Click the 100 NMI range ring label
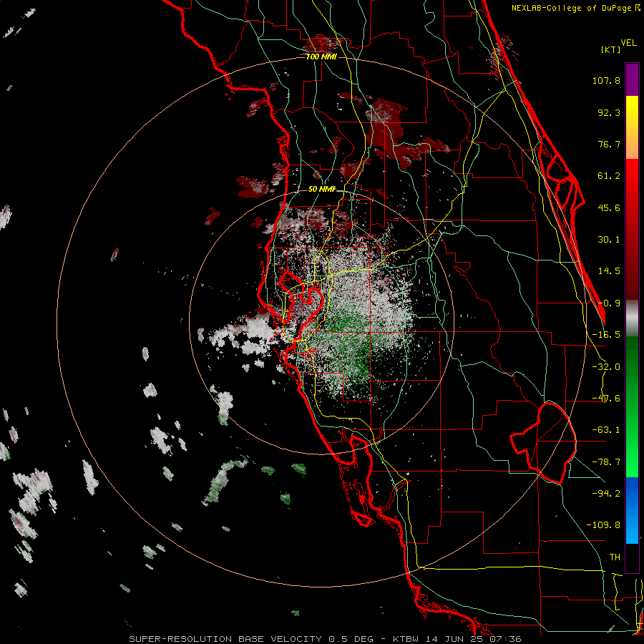This screenshot has width=644, height=644. coord(321,57)
